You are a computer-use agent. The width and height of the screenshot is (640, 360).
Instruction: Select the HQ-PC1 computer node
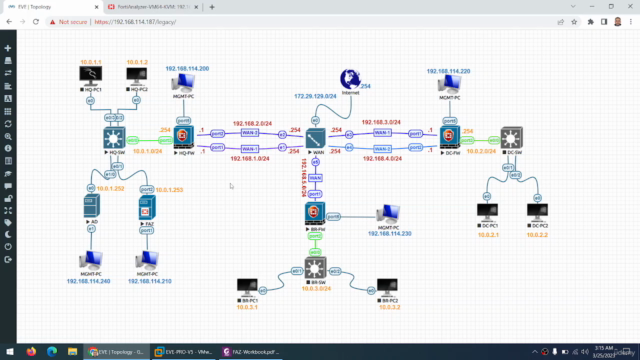91,76
